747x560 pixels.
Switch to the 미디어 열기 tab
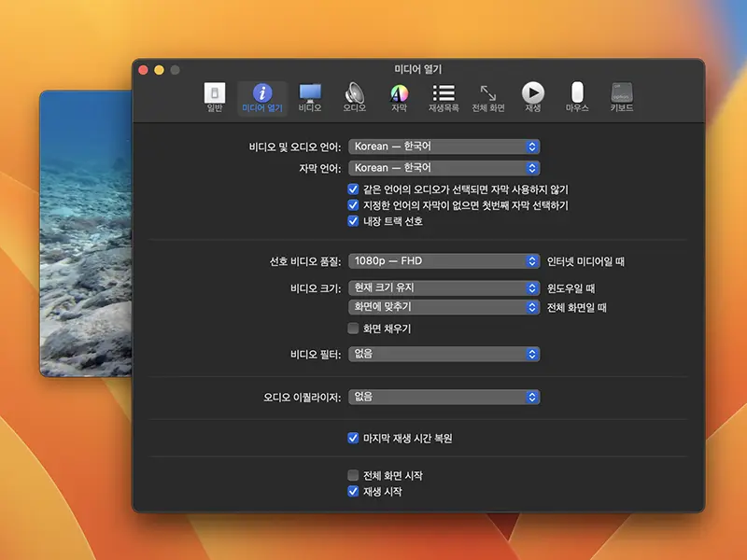coord(261,98)
